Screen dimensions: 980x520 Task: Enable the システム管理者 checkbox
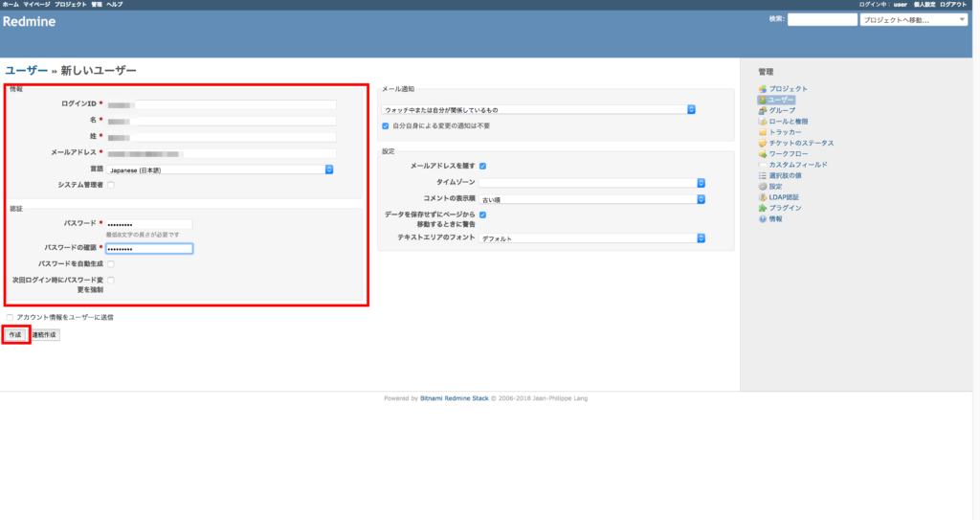[111, 185]
